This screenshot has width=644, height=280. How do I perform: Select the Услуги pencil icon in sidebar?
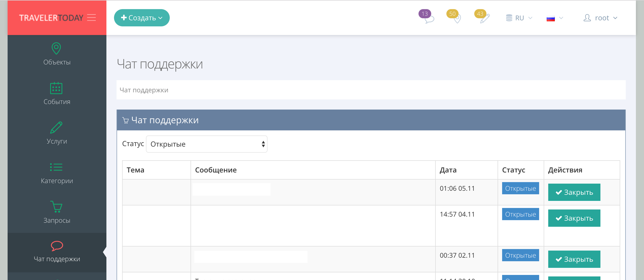56,128
